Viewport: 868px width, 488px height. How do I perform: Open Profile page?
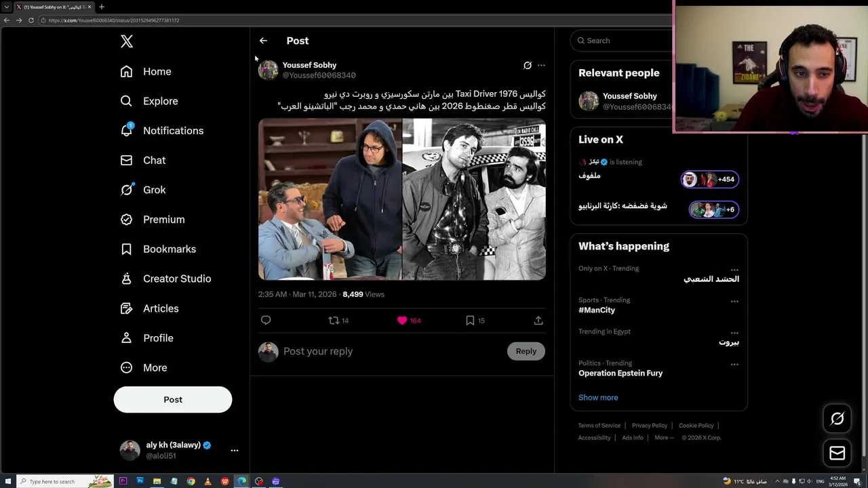(x=147, y=338)
